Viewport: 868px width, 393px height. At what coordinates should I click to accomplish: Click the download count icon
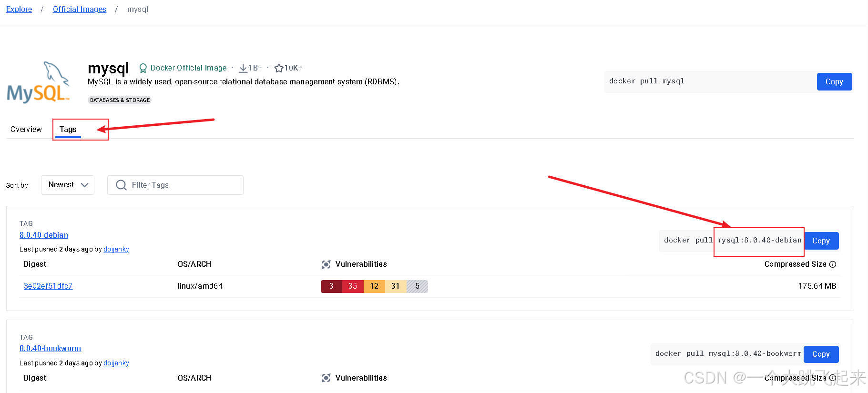coord(243,68)
